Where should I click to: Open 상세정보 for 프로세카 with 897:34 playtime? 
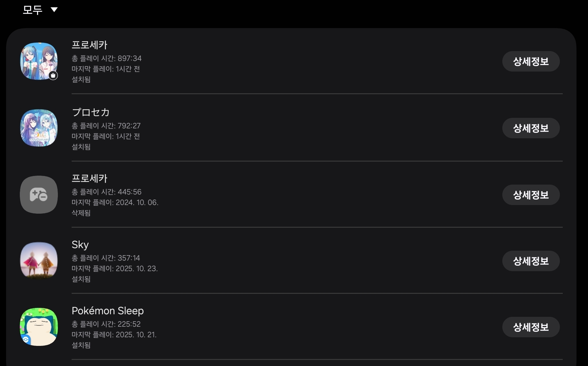point(530,61)
